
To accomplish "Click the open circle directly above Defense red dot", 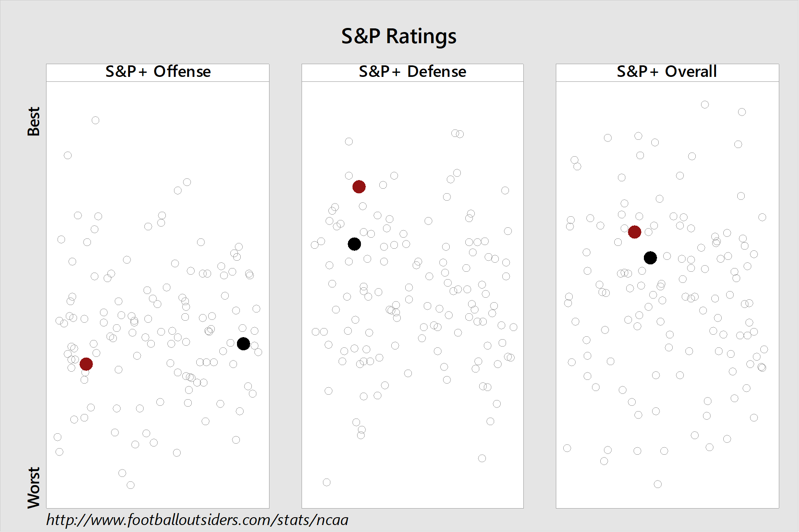I will [x=349, y=176].
